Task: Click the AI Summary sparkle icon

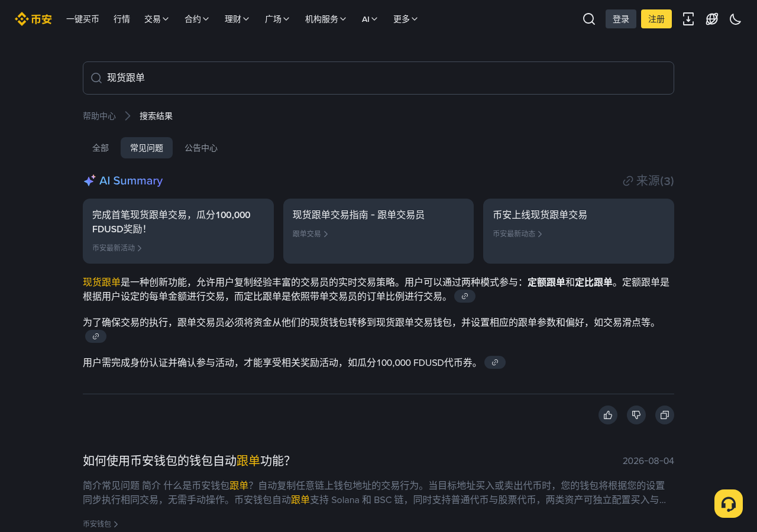Action: click(89, 181)
